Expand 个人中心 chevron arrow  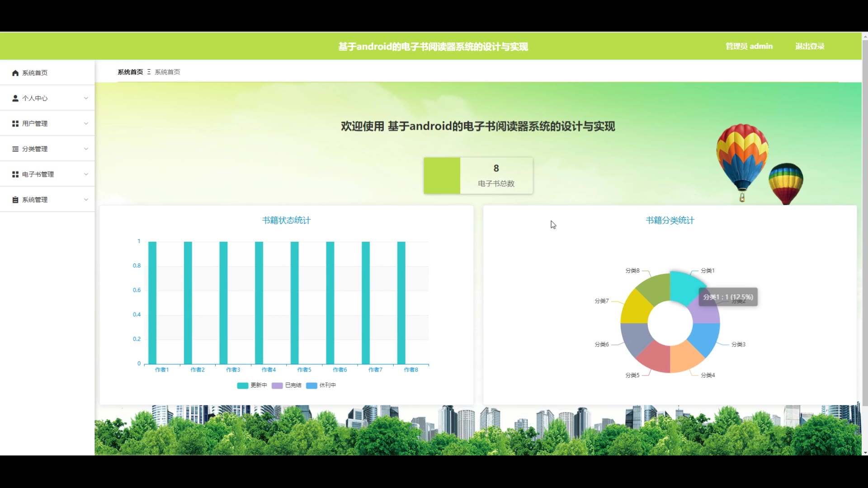(86, 98)
